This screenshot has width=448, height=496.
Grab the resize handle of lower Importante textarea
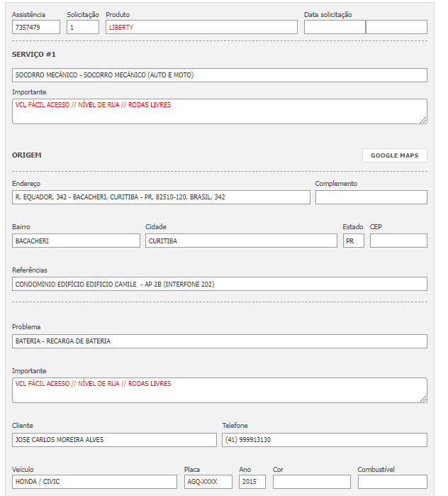(x=423, y=399)
